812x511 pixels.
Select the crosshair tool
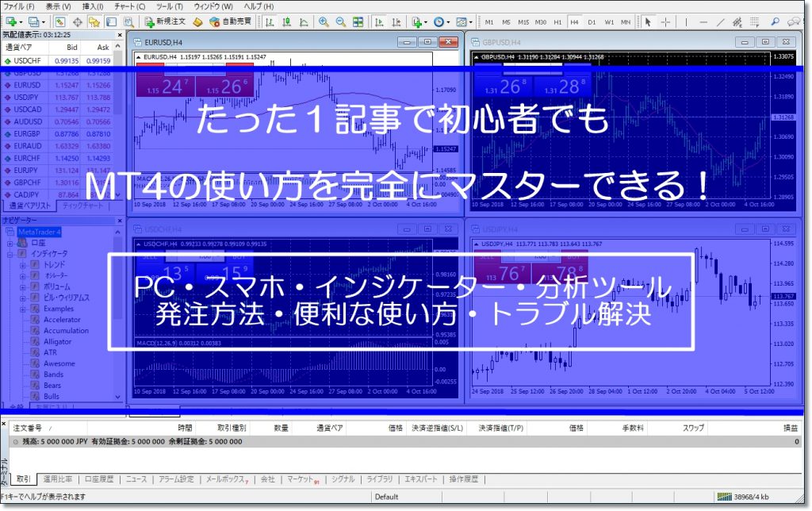(x=665, y=22)
